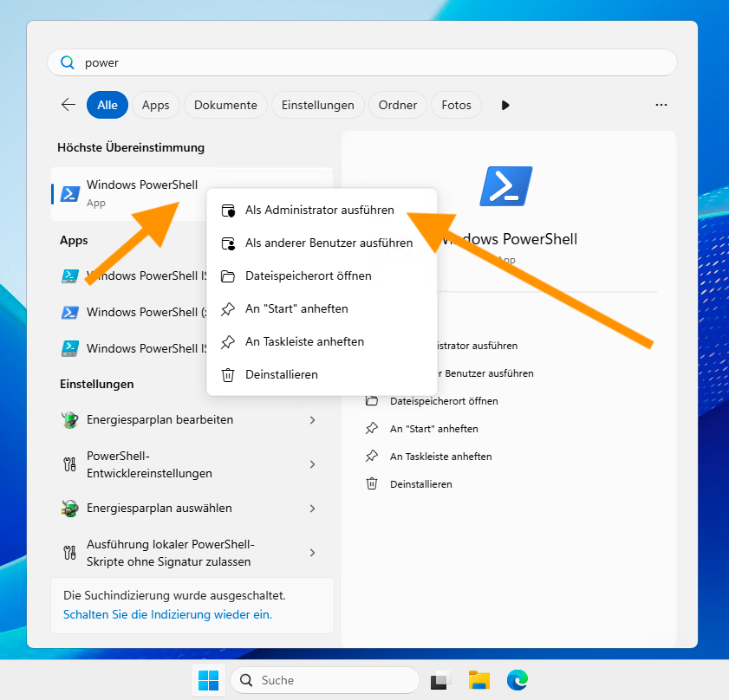
Task: Choose 'Als anderer Benutzer ausführen' context entry
Action: 328,243
